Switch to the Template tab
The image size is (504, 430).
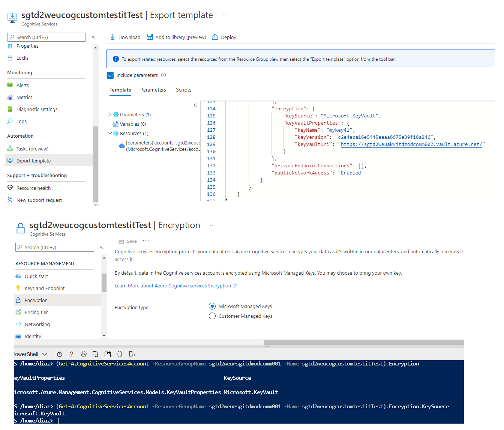(120, 90)
